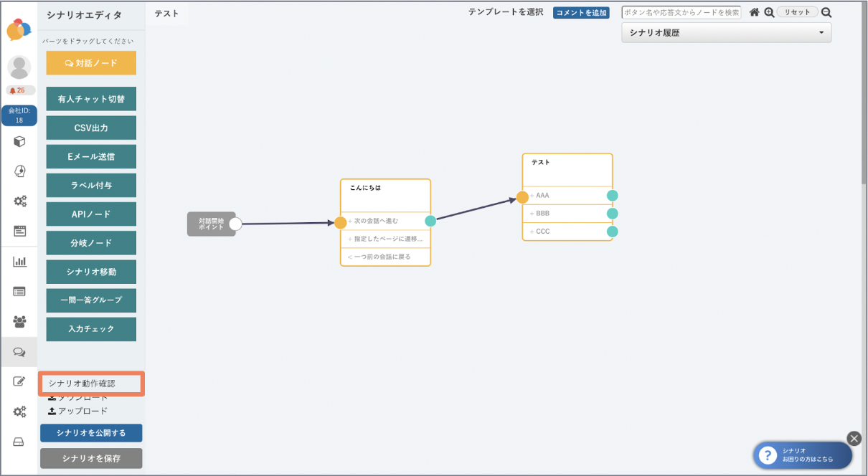Select the 有人チャット切替 part

(x=91, y=99)
